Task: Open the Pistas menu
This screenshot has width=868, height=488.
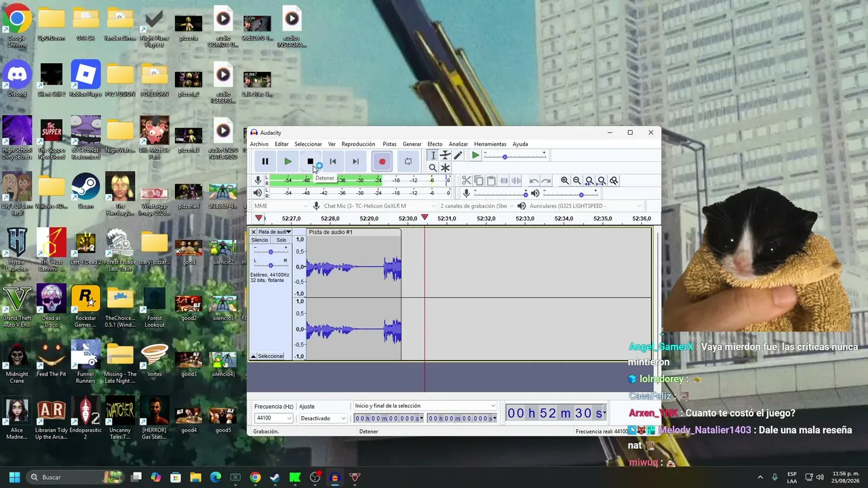Action: click(389, 144)
